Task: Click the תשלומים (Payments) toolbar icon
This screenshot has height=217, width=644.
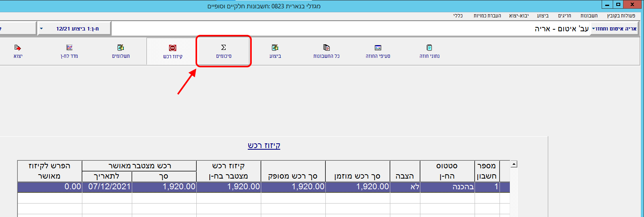Action: click(x=121, y=51)
